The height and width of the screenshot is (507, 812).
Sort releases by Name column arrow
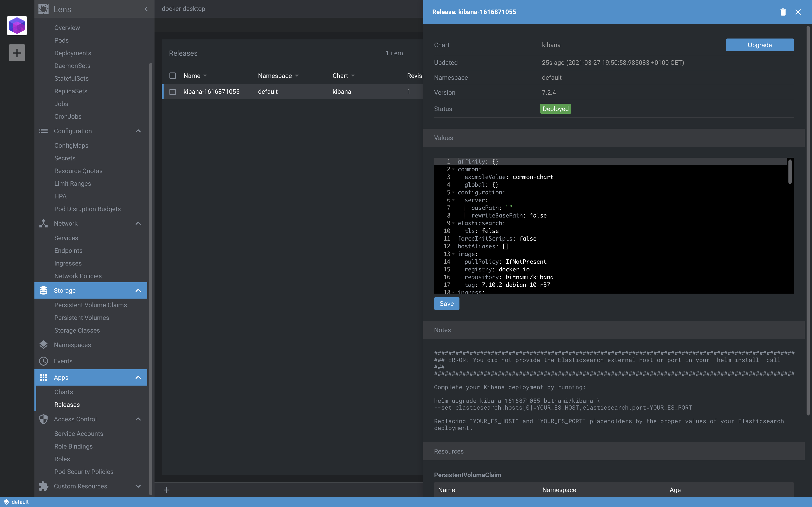[x=205, y=76]
